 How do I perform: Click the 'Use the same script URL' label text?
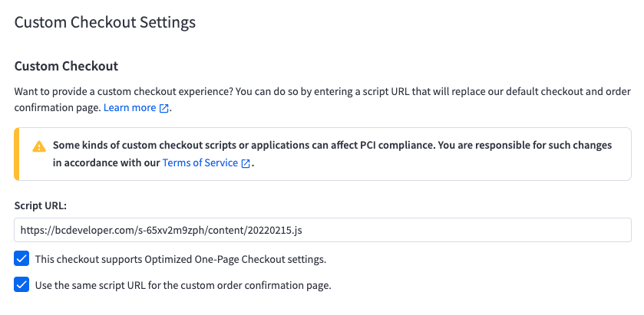[183, 285]
